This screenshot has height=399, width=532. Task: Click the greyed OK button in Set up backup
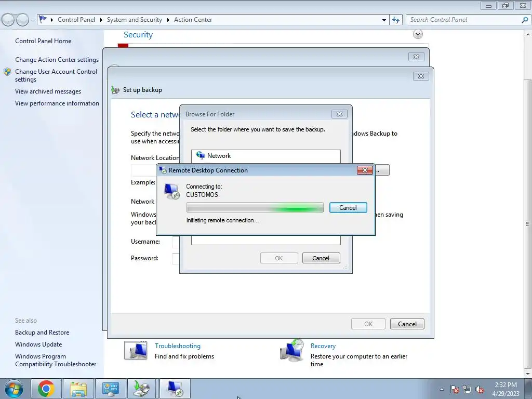point(368,324)
